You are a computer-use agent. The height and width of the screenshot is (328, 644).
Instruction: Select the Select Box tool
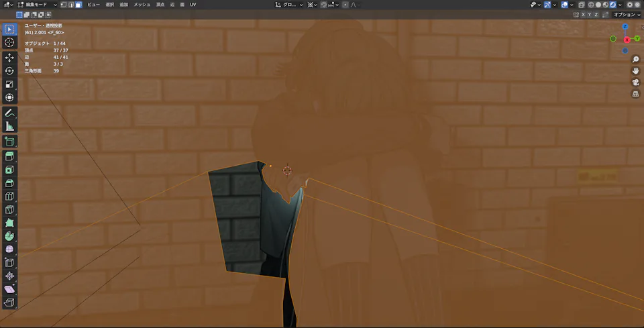coord(9,29)
